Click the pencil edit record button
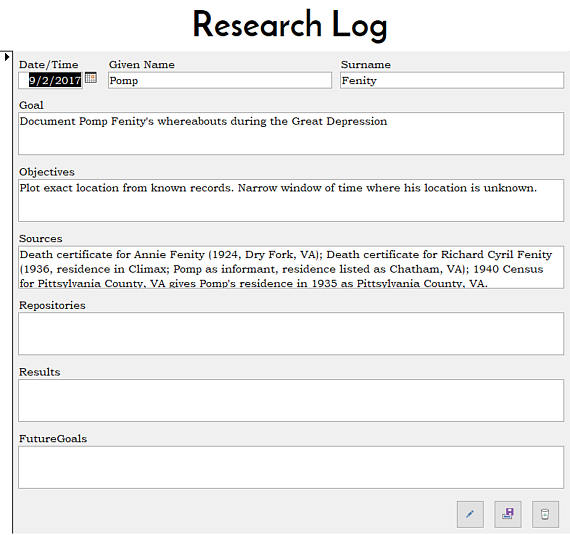The width and height of the screenshot is (570, 535). (470, 514)
